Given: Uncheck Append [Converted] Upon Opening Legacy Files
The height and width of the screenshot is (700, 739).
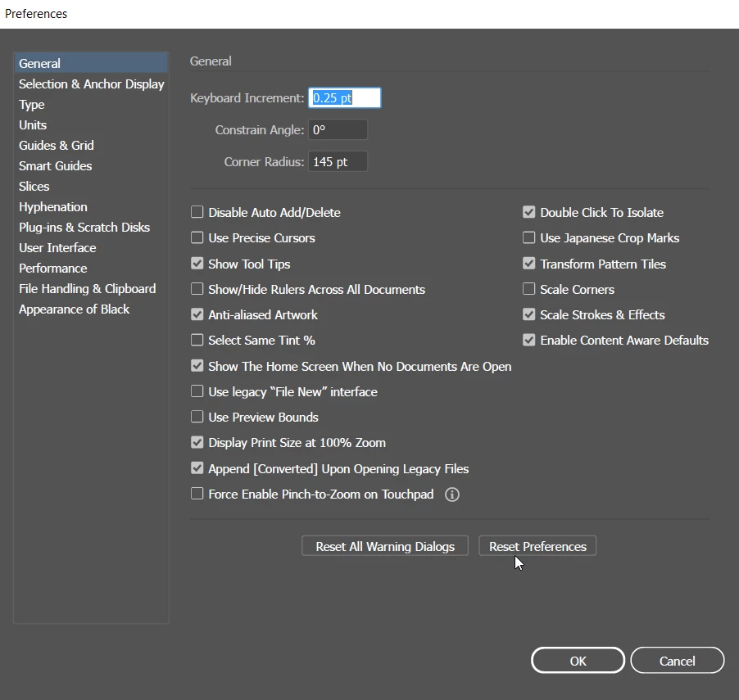Looking at the screenshot, I should [197, 468].
